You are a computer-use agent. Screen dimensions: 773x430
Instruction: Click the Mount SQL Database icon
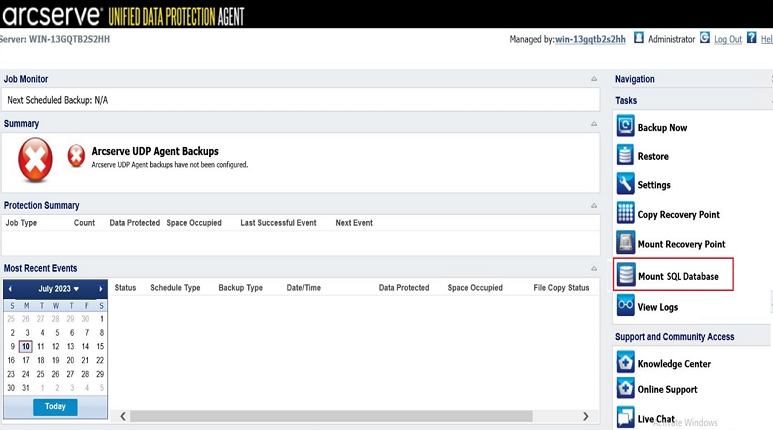[x=626, y=275]
